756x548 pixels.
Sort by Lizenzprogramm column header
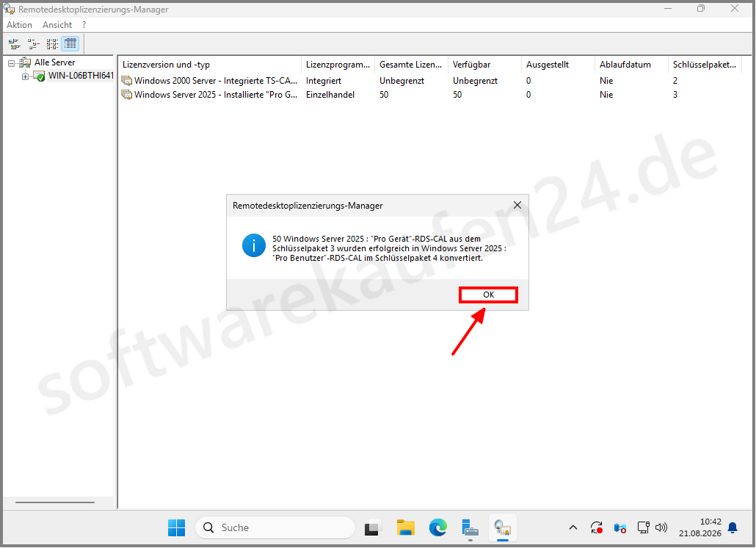pos(338,65)
